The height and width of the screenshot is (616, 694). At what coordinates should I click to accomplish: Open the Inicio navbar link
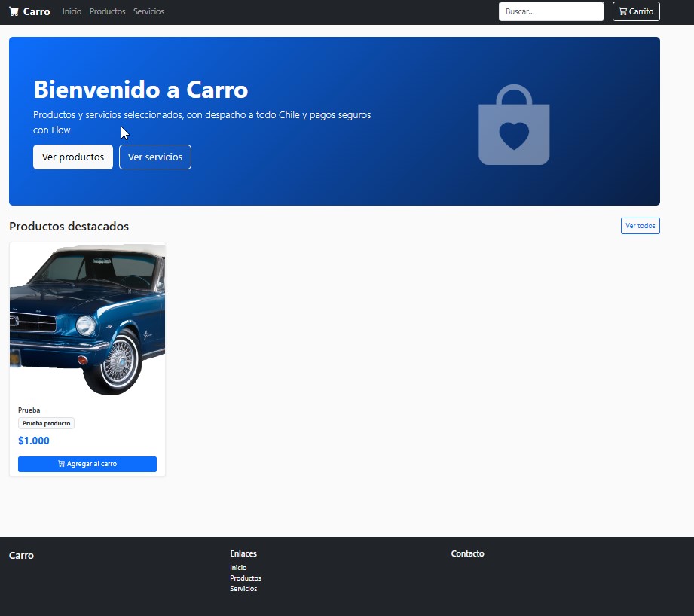[x=72, y=11]
